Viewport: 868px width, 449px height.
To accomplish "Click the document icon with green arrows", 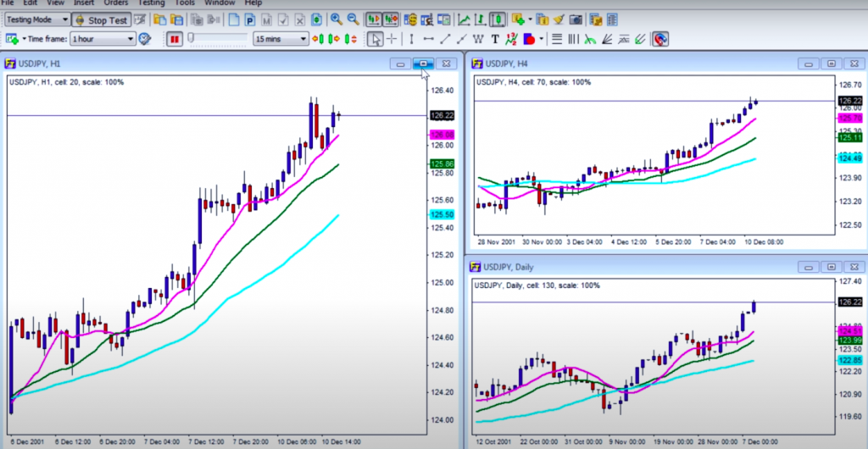I will tap(316, 19).
